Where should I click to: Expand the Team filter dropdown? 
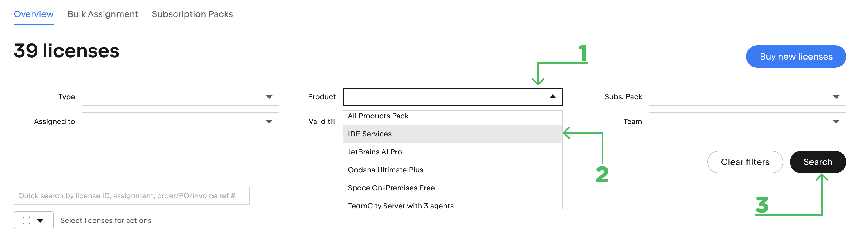[x=748, y=121]
